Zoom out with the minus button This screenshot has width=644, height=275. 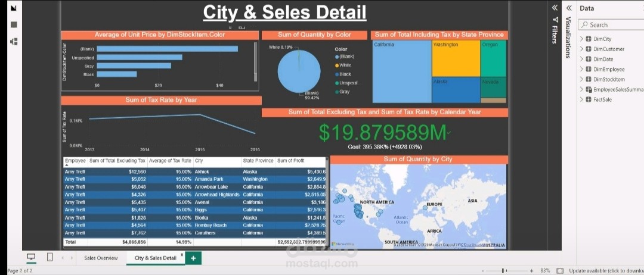(483, 271)
